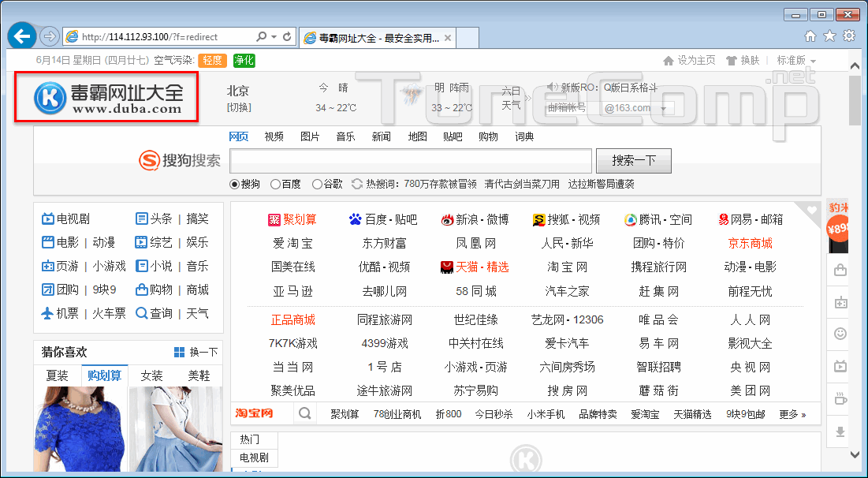Open the 京东商城 link
868x478 pixels.
[x=750, y=243]
